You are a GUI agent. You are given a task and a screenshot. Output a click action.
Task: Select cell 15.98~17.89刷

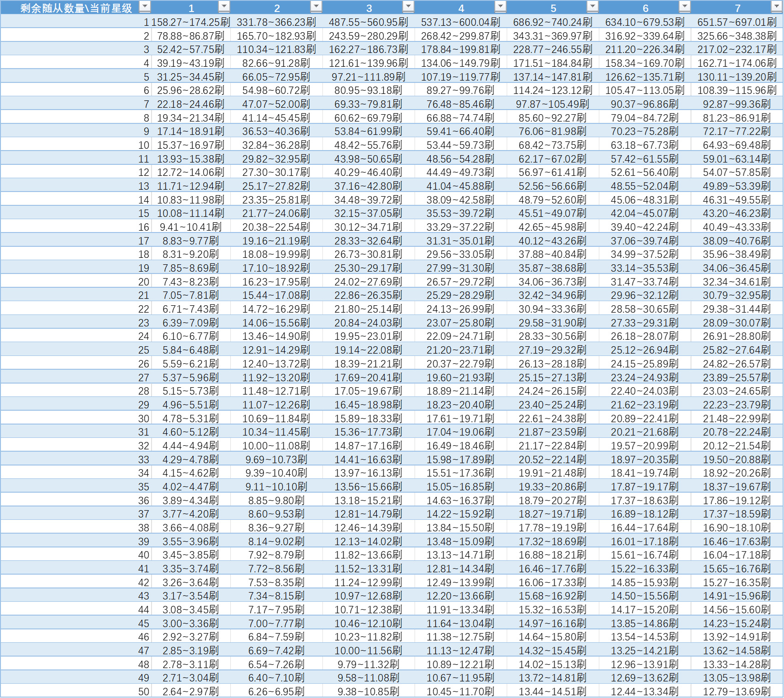(x=461, y=459)
